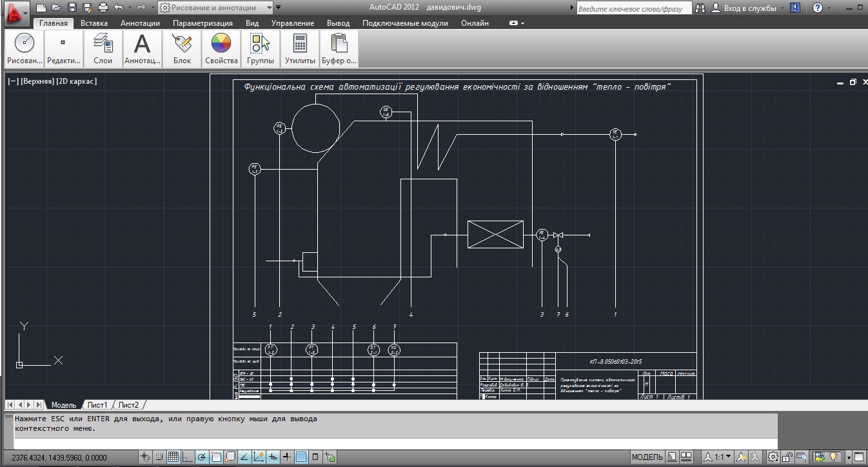Create a new drawing from quick access
868x467 pixels.
41,8
